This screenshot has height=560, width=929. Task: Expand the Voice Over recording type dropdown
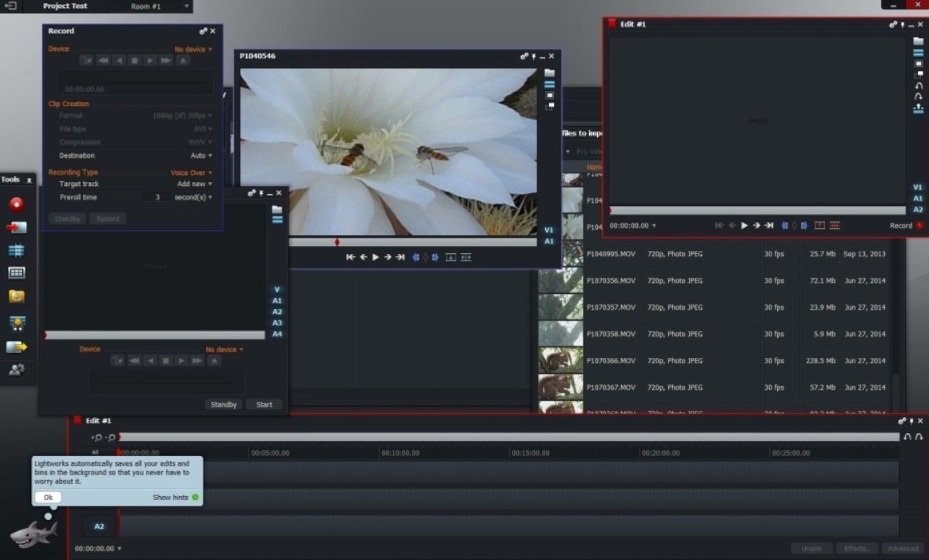tap(192, 173)
